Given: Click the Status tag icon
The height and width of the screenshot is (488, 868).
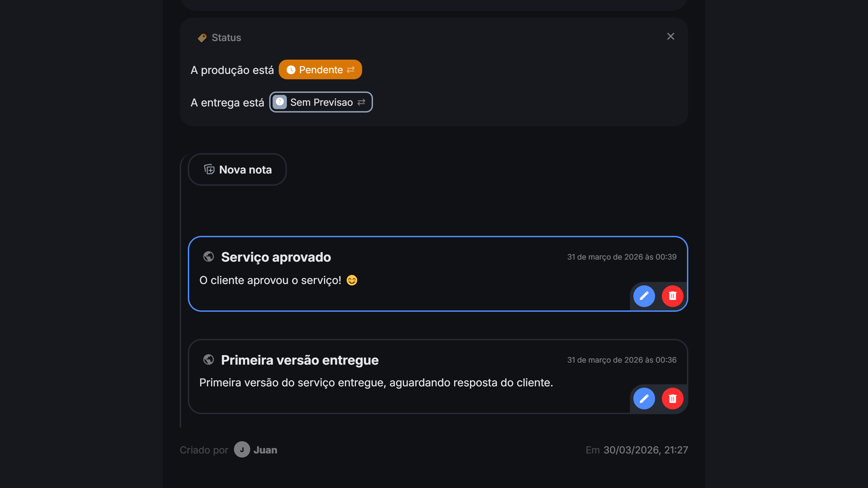Looking at the screenshot, I should point(202,38).
